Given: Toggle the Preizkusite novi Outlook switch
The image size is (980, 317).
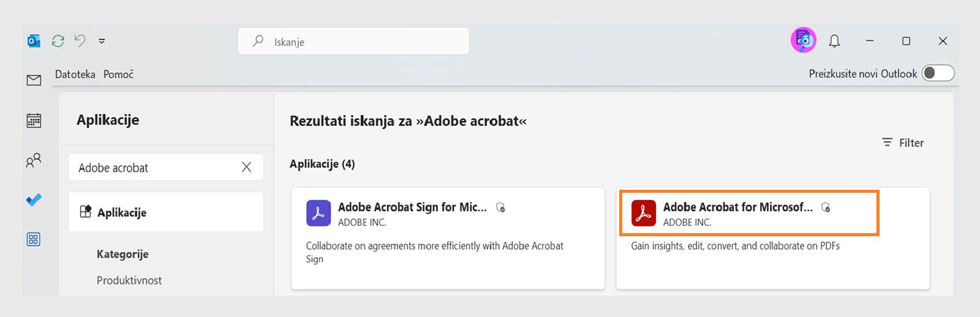Looking at the screenshot, I should pyautogui.click(x=938, y=73).
